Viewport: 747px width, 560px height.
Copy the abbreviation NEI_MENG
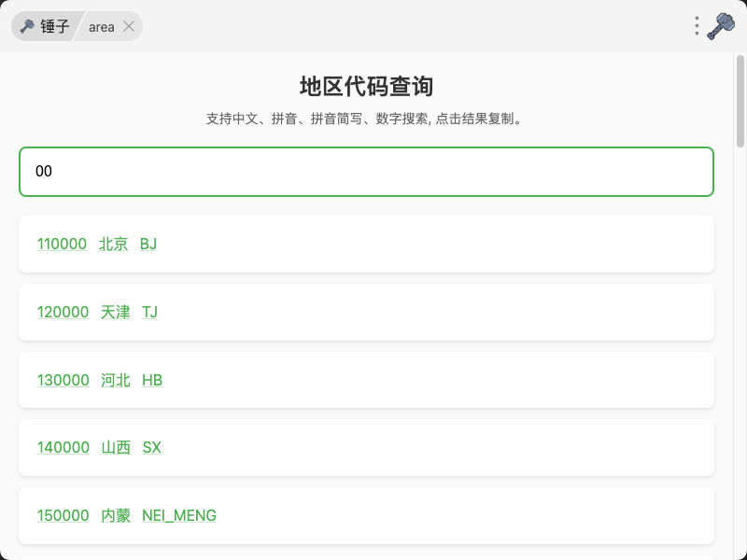(x=179, y=515)
